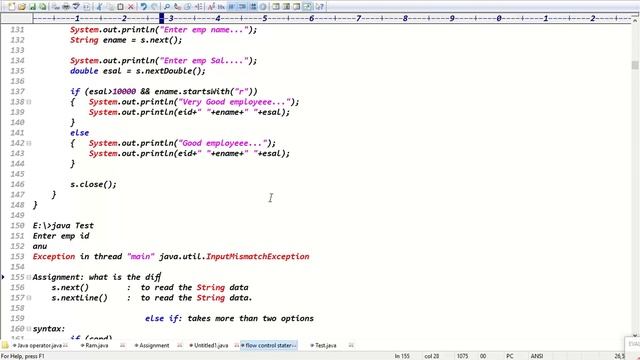Click line number 137 in the gutter
The image size is (640, 360).
18,91
